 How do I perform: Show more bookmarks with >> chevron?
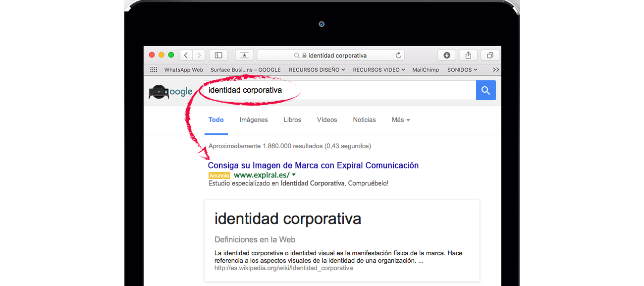(x=495, y=70)
